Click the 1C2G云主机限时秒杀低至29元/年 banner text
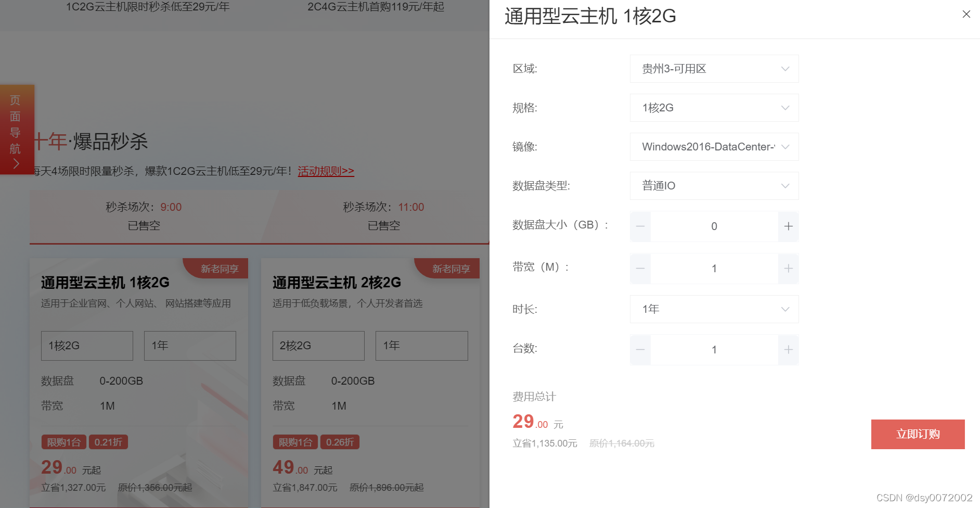 click(148, 7)
